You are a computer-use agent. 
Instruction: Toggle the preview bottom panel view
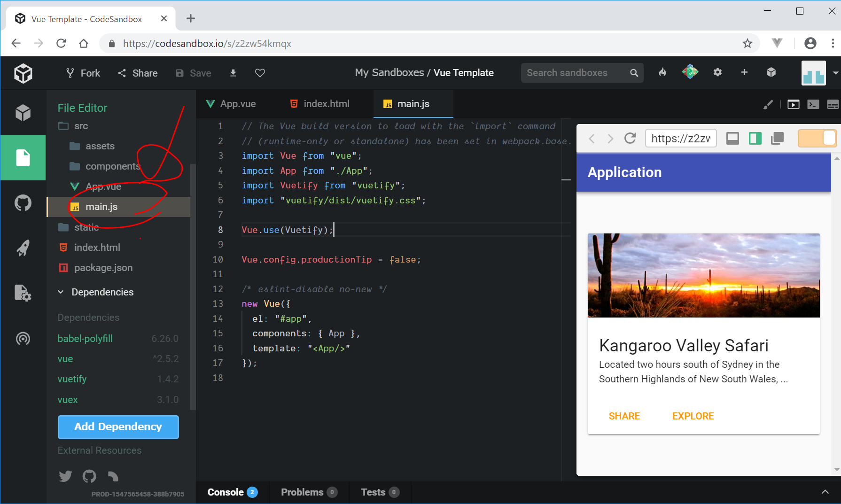pos(732,139)
